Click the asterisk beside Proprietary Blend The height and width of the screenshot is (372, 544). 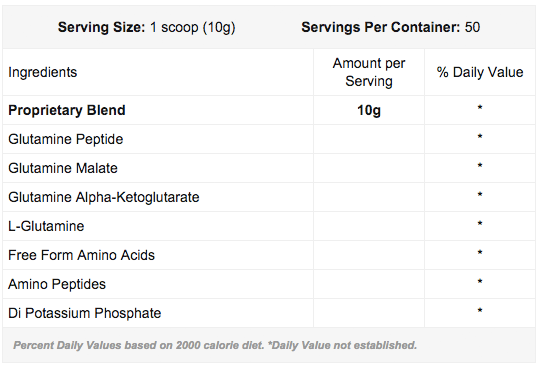tap(480, 108)
